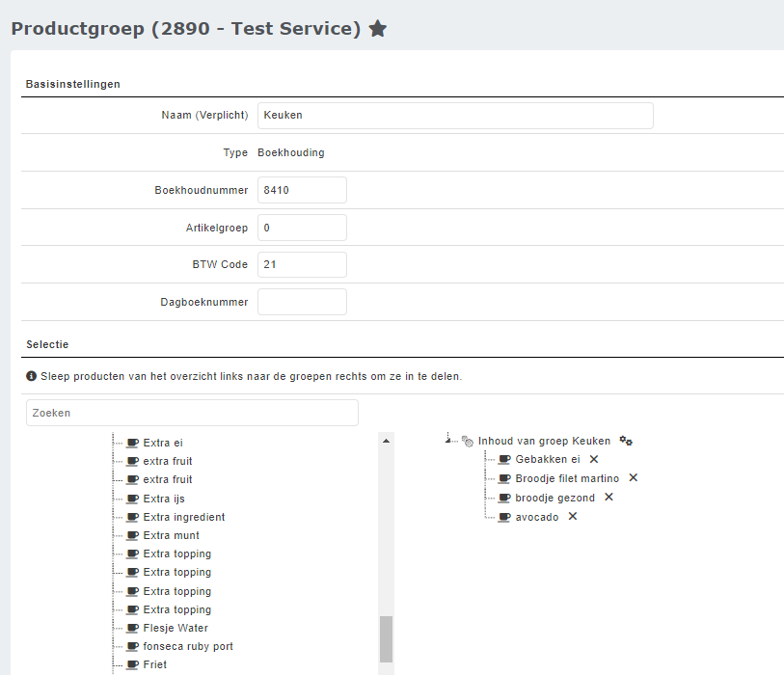Remove broodje gezond from the group
The width and height of the screenshot is (784, 675).
[608, 497]
